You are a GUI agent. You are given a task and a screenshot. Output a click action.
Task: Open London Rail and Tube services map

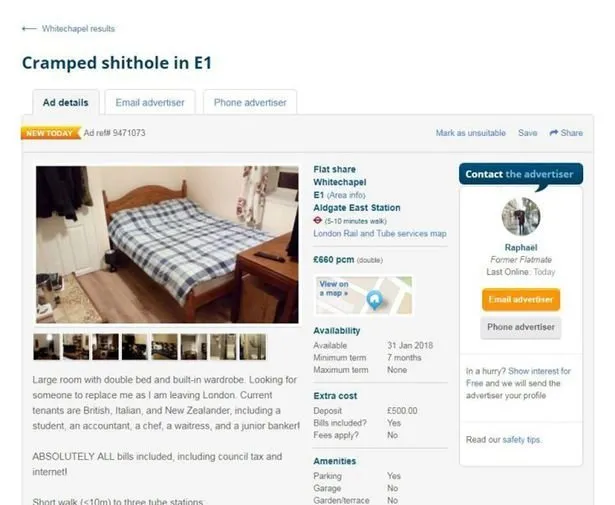(x=380, y=234)
